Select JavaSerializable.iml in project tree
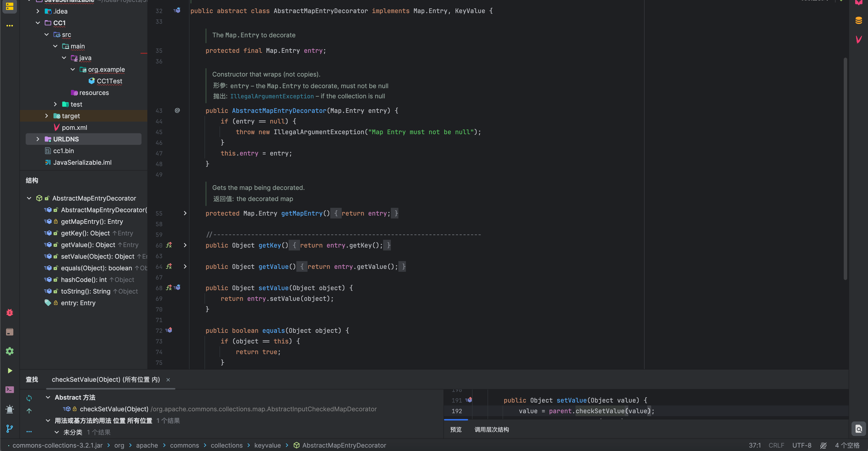This screenshot has width=868, height=451. [x=78, y=162]
